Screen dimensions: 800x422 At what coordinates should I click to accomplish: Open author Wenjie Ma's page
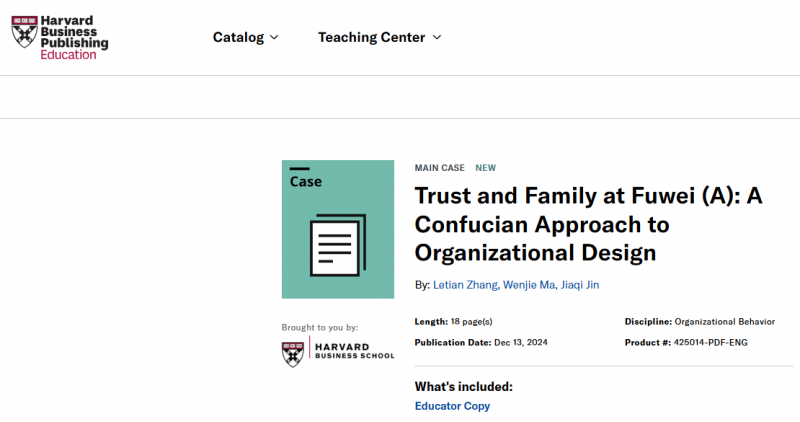(529, 285)
